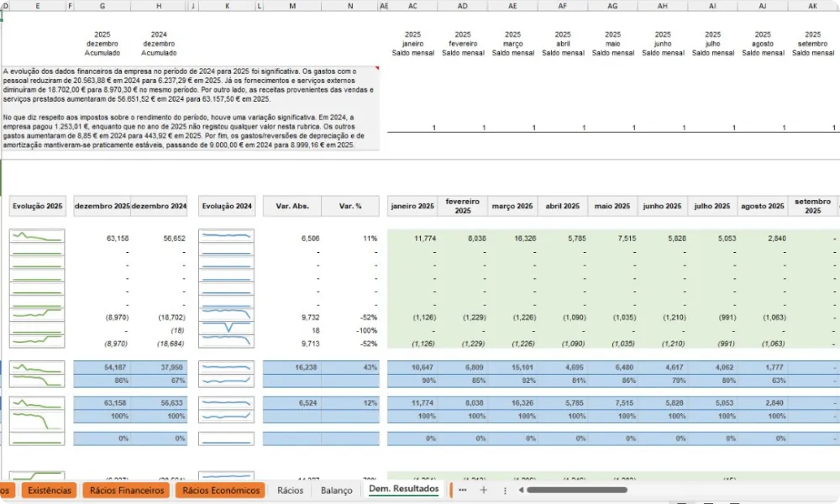Select the cell with value 6,506
The width and height of the screenshot is (840, 504).
coord(292,239)
